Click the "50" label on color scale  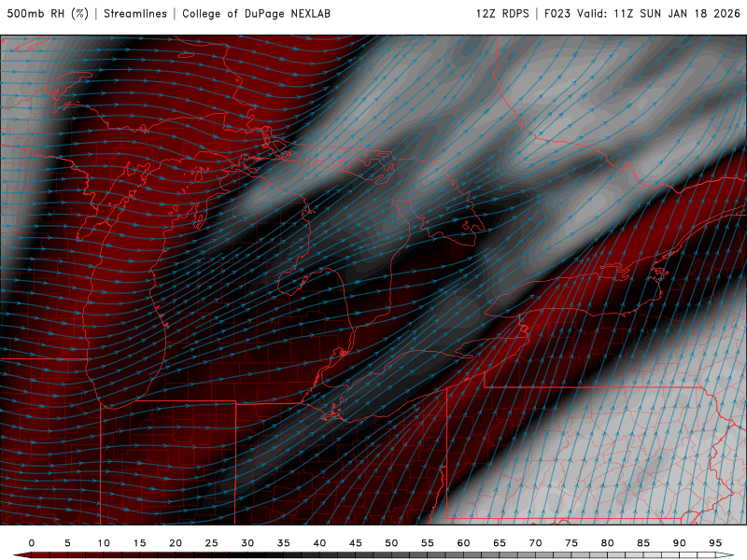[x=391, y=543]
